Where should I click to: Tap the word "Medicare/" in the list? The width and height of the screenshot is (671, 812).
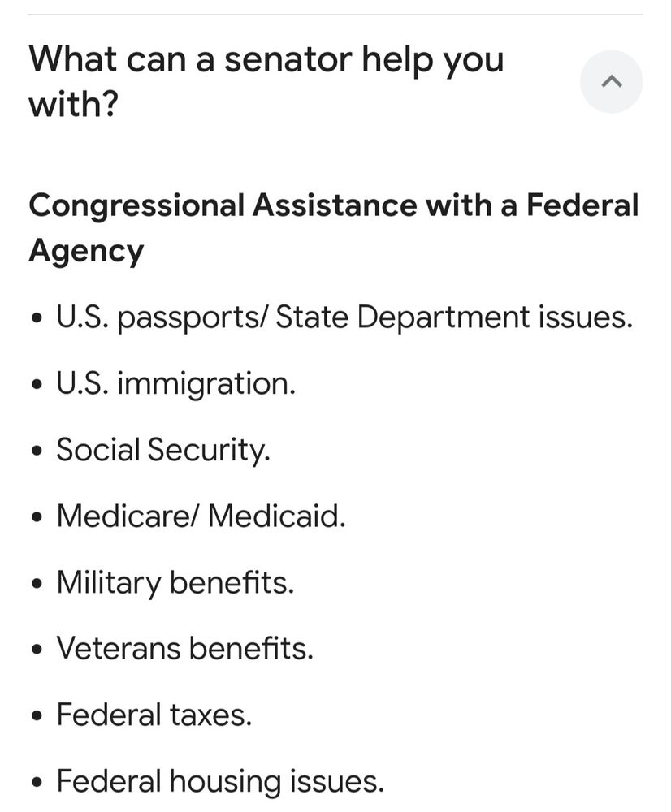[x=128, y=516]
